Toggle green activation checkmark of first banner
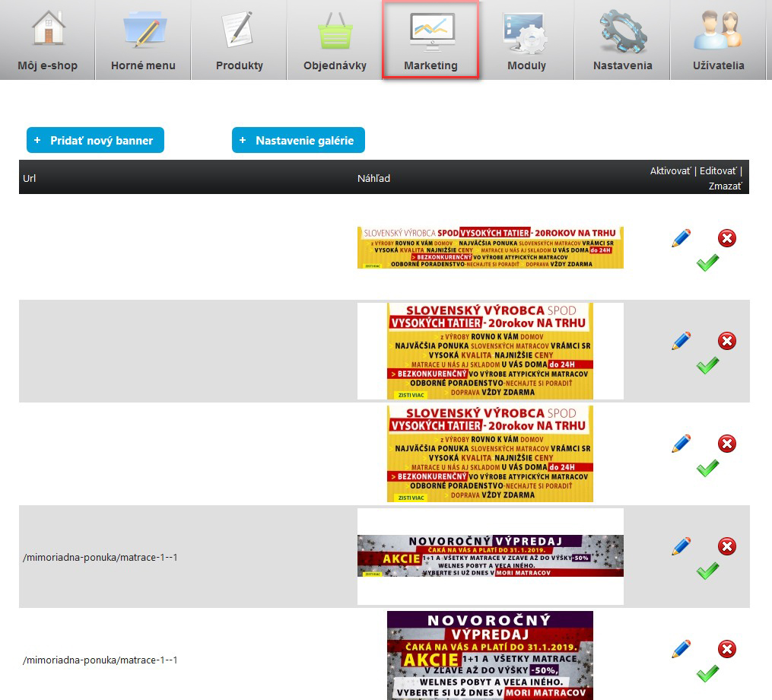Screen dimensions: 772x700 coord(707,264)
